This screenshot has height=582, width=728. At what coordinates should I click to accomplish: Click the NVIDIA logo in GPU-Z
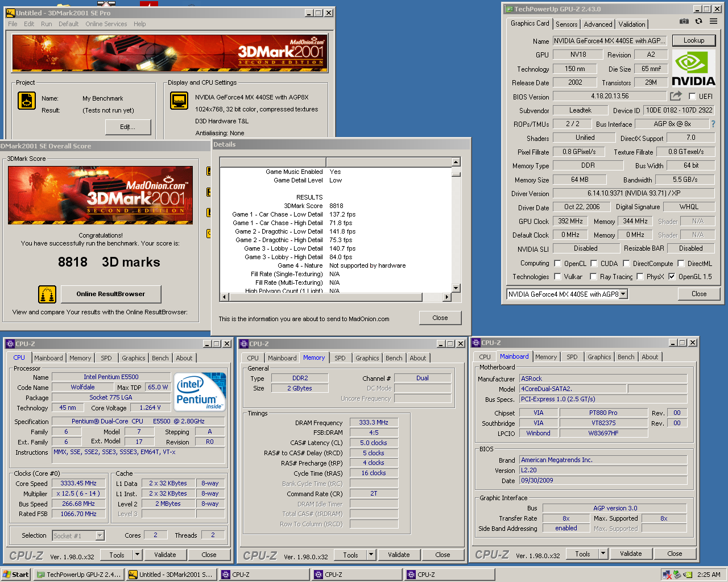tap(693, 68)
